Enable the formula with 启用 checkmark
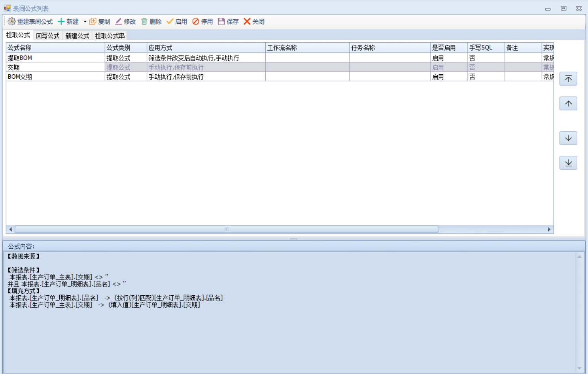This screenshot has height=374, width=588. (170, 22)
